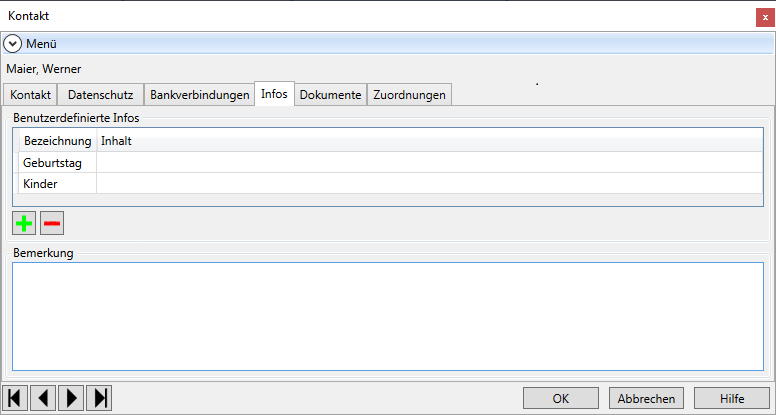The width and height of the screenshot is (776, 415).
Task: Click the Geburtstag Inhalt cell
Action: pyautogui.click(x=430, y=162)
